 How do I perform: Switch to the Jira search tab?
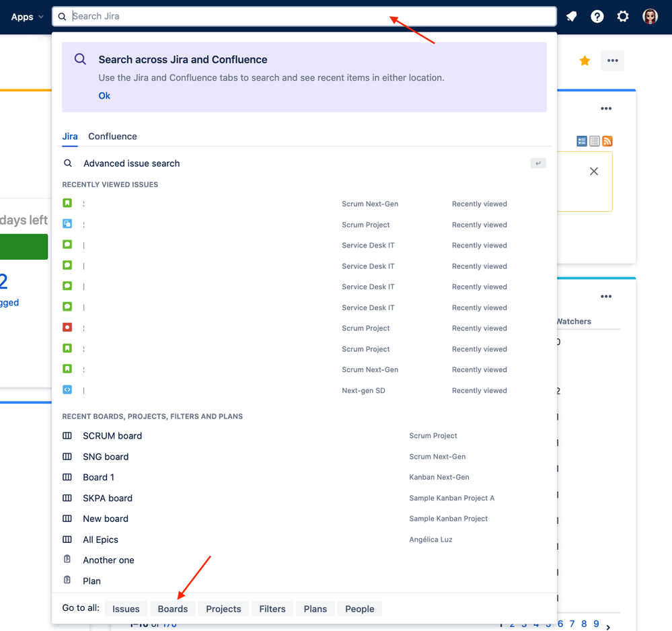(x=70, y=137)
